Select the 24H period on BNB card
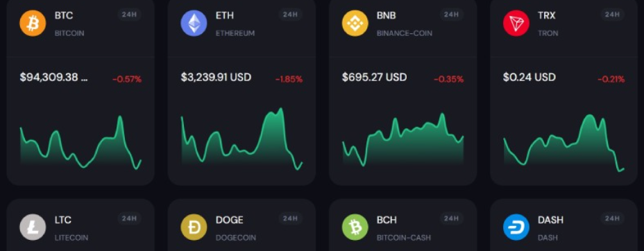 (451, 15)
